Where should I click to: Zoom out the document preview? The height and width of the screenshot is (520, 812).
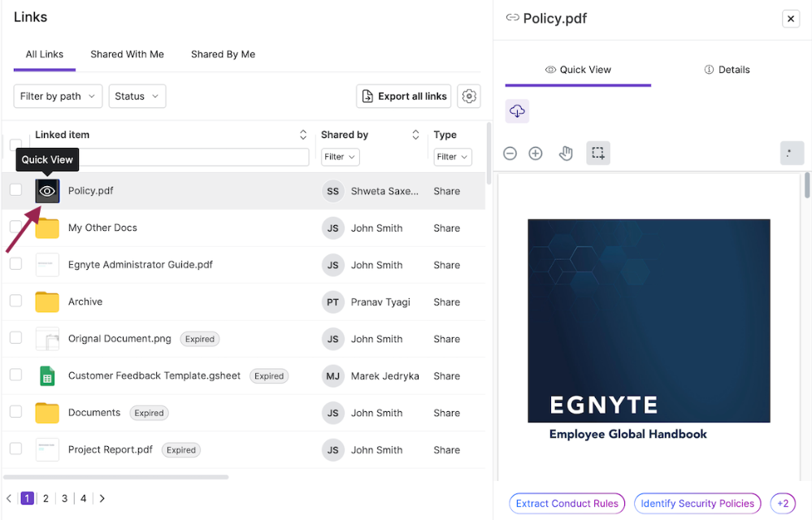pos(510,153)
